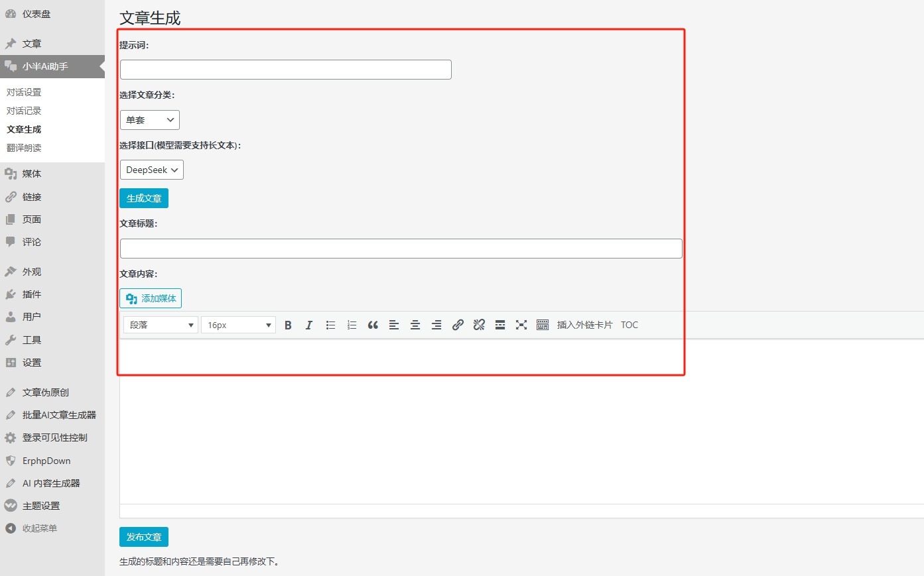Switch editor to fullscreen mode
This screenshot has height=576, width=924.
[521, 325]
